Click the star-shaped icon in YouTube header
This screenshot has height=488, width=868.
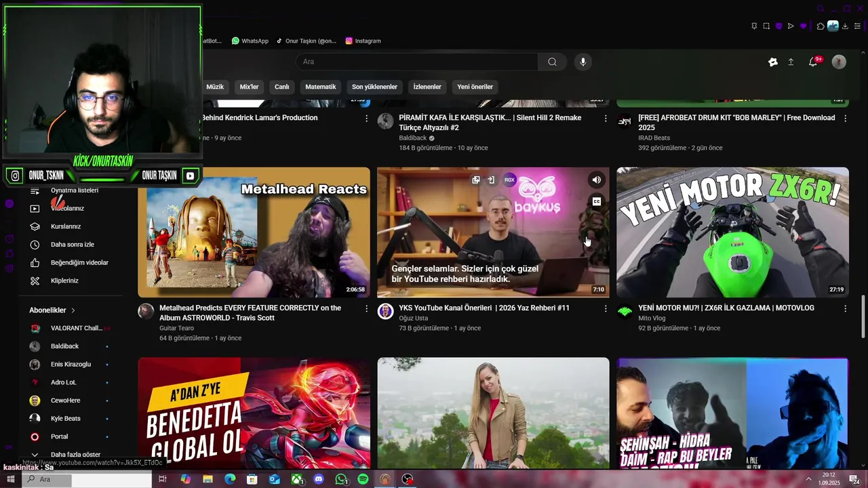[x=772, y=62]
